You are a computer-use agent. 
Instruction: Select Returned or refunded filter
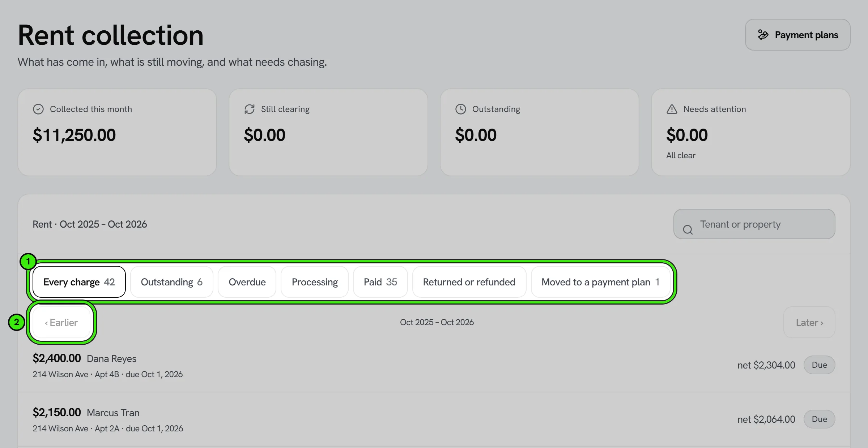[469, 282]
